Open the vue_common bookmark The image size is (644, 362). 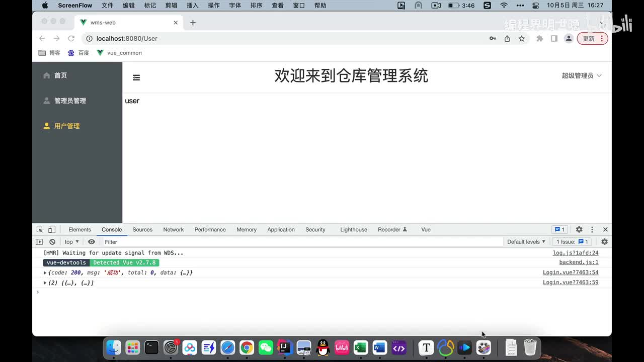click(x=119, y=53)
